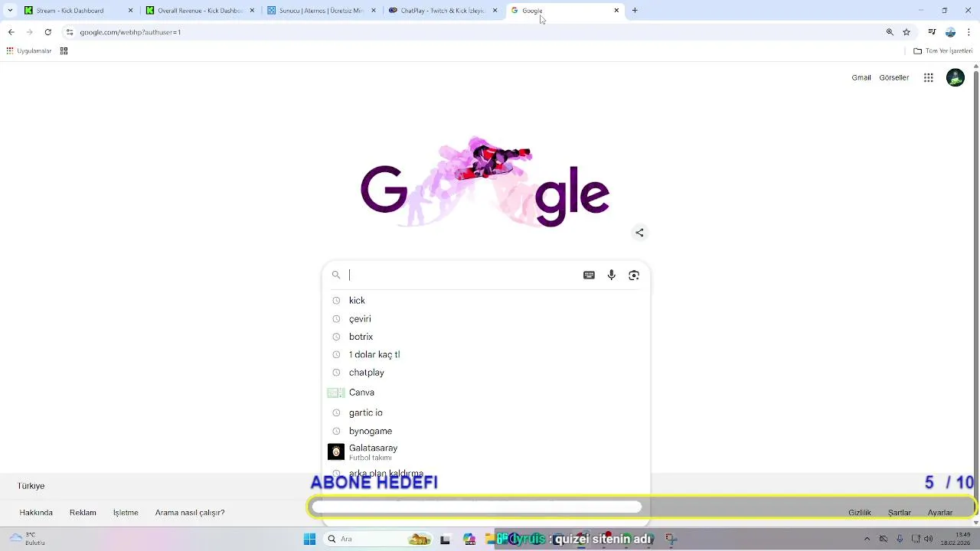Screen dimensions: 980x551
Task: Open the weather widget on the taskbar
Action: [x=27, y=539]
